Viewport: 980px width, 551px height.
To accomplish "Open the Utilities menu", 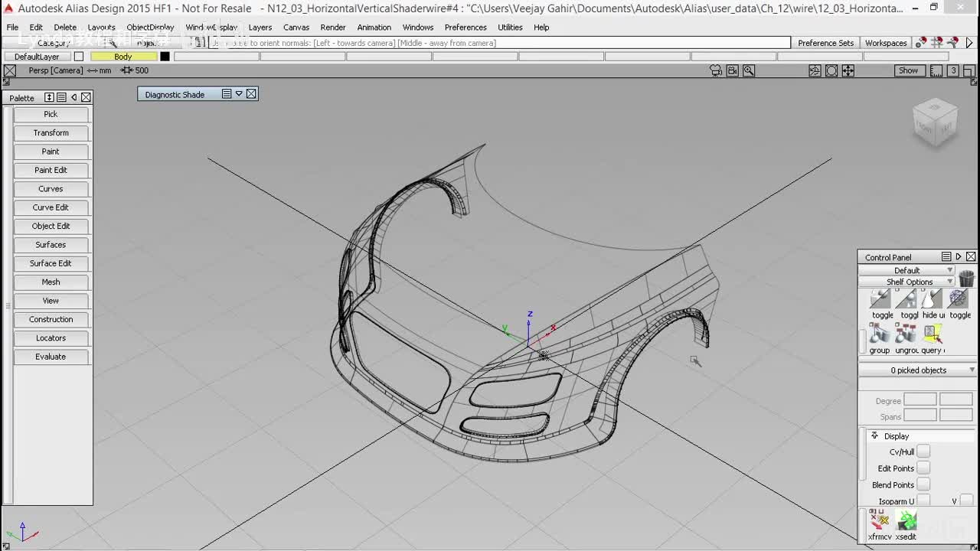I will (x=510, y=28).
